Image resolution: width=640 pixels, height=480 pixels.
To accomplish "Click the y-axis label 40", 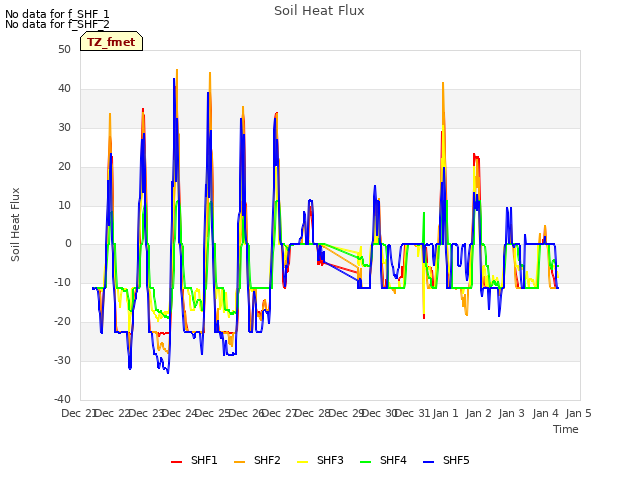I will pos(64,88).
